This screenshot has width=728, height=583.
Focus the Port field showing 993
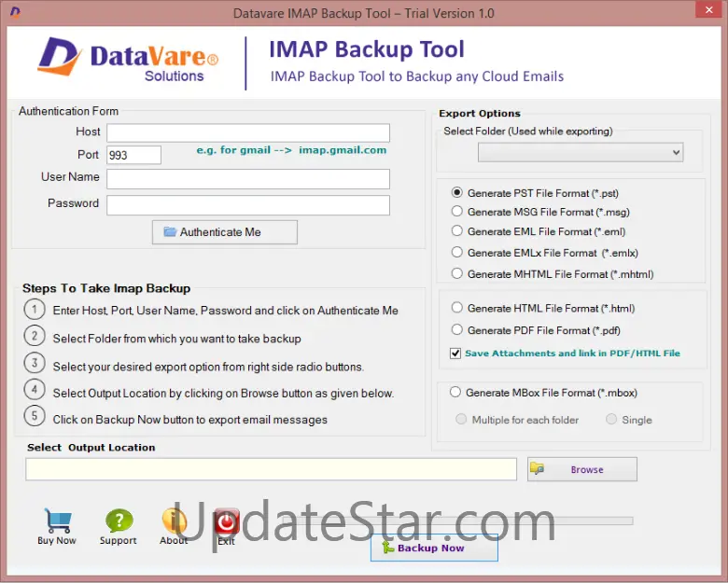click(x=134, y=155)
